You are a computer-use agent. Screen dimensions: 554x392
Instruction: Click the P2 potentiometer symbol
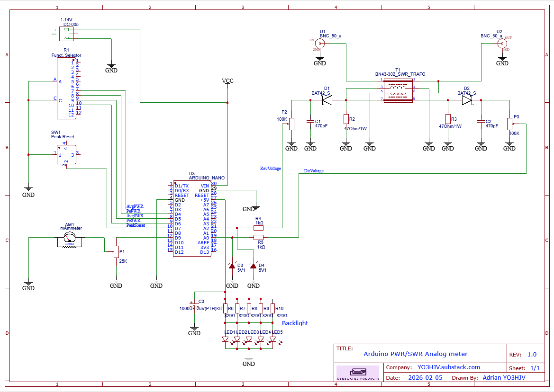[x=291, y=124]
